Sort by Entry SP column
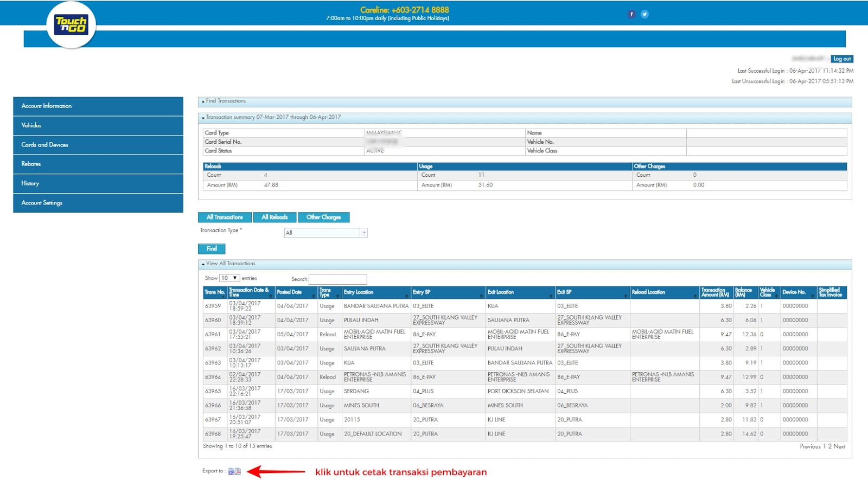 tap(448, 292)
